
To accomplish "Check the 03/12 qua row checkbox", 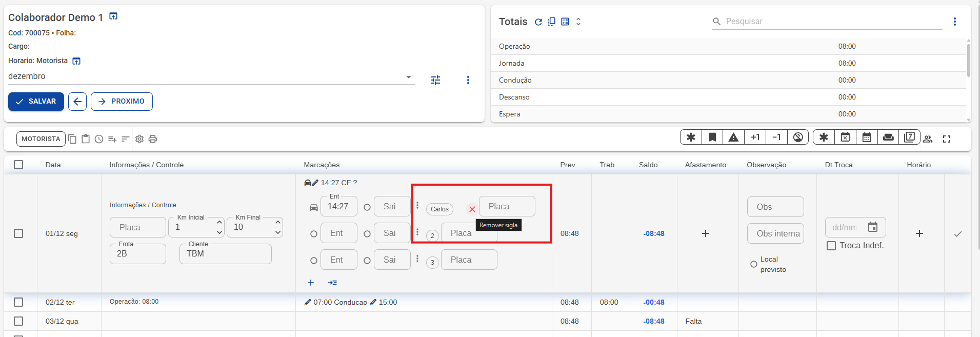I will (18, 321).
